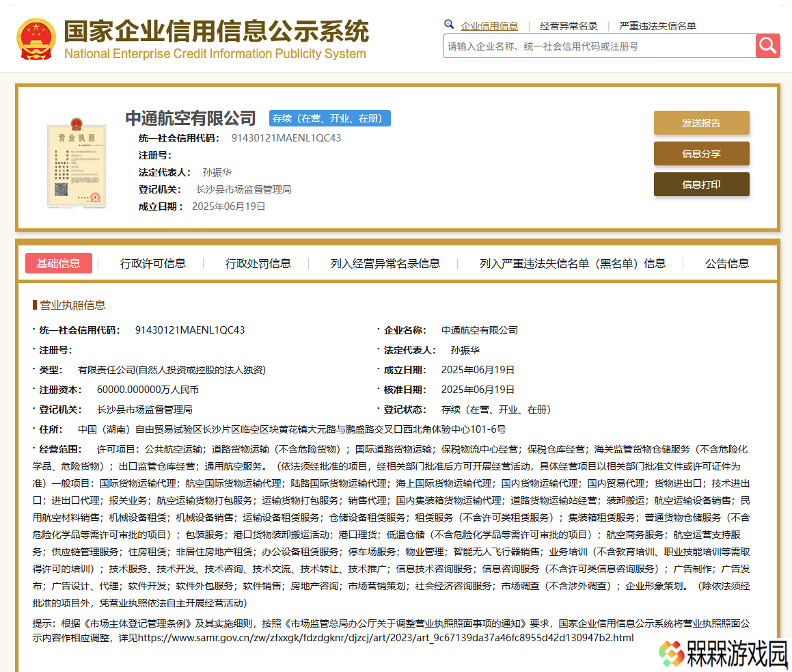Click the 存续（在营、开业、在册）status badge
This screenshot has width=792, height=672.
(x=330, y=118)
